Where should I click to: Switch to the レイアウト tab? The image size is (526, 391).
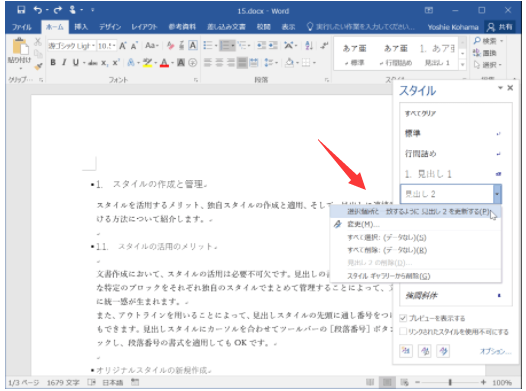pyautogui.click(x=144, y=27)
